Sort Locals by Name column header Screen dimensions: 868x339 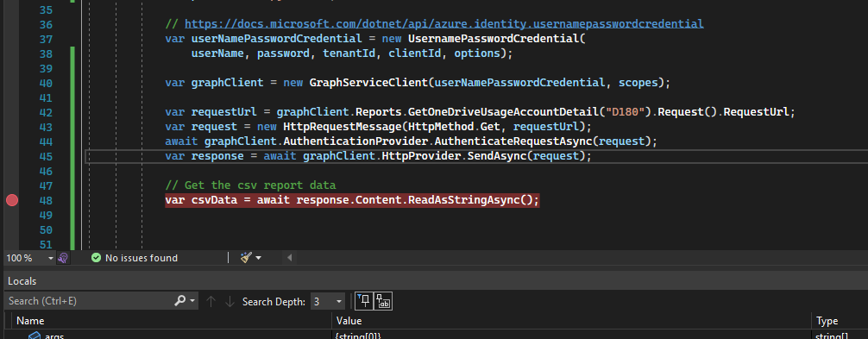pyautogui.click(x=30, y=321)
